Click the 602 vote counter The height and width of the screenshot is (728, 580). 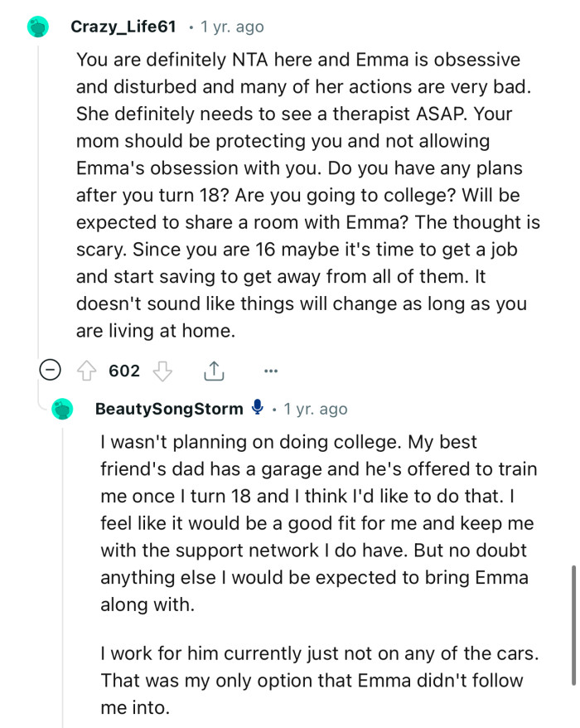point(123,371)
